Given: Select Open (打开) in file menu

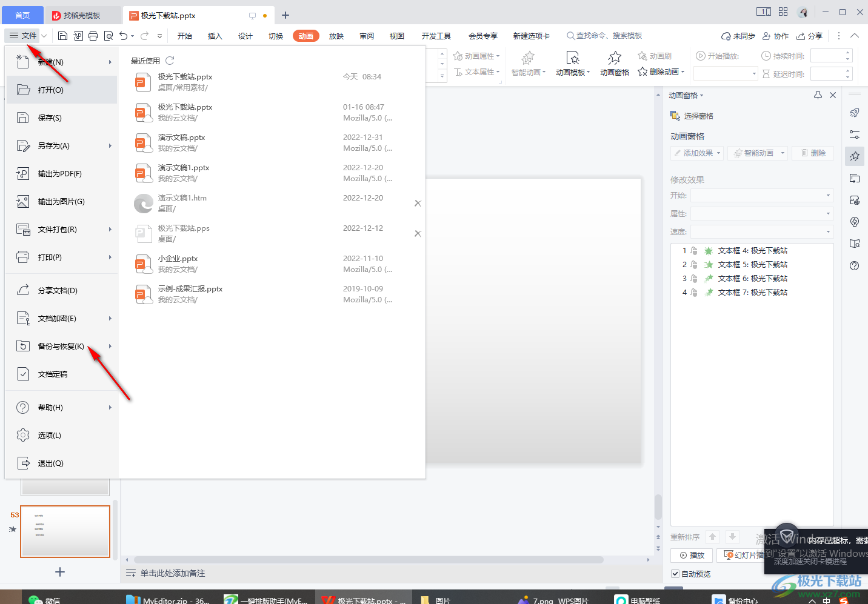Looking at the screenshot, I should pos(62,90).
